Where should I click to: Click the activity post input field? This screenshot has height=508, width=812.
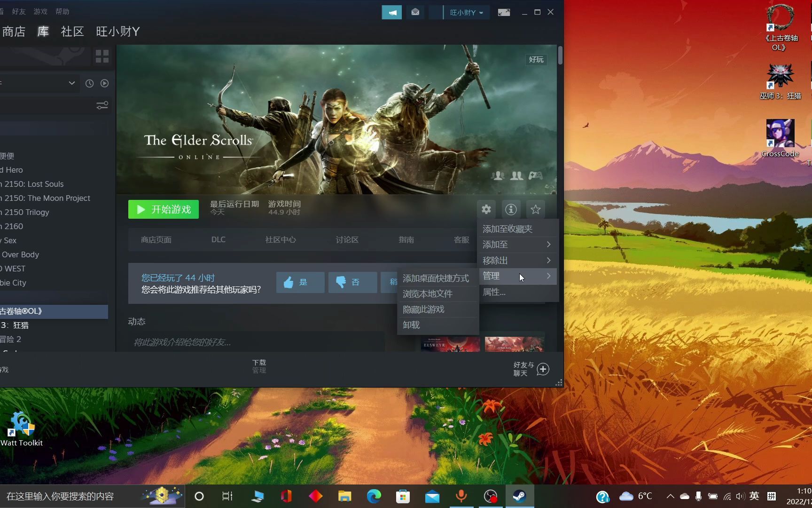[x=257, y=342]
